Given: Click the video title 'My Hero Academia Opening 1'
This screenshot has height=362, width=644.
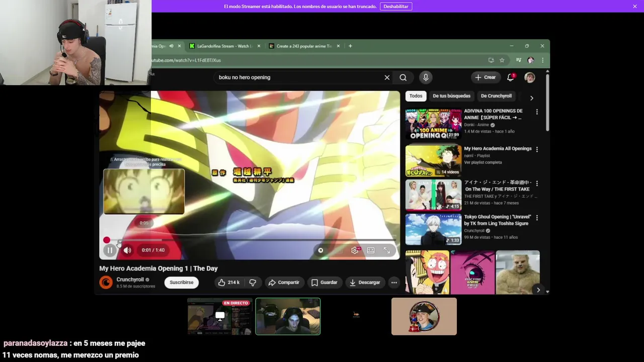Looking at the screenshot, I should tap(158, 268).
